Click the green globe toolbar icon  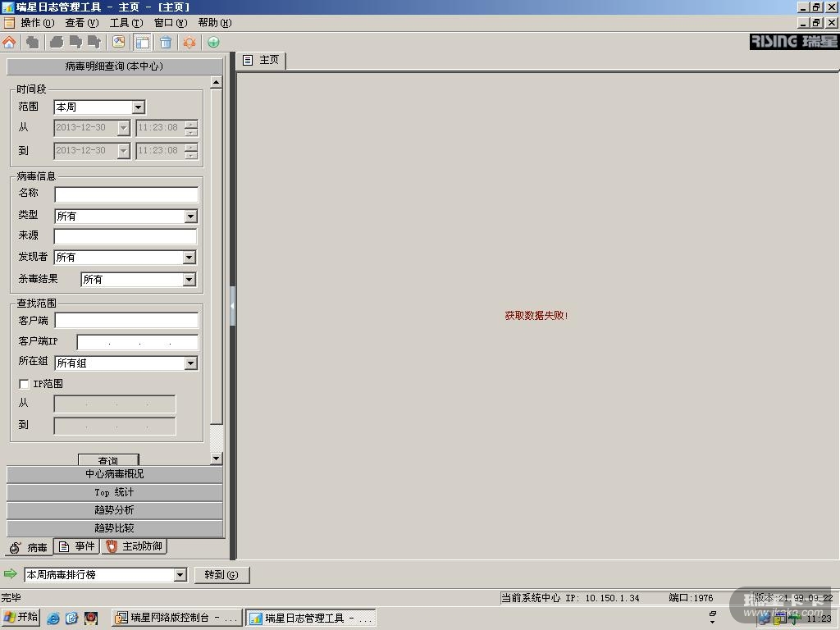[x=213, y=42]
